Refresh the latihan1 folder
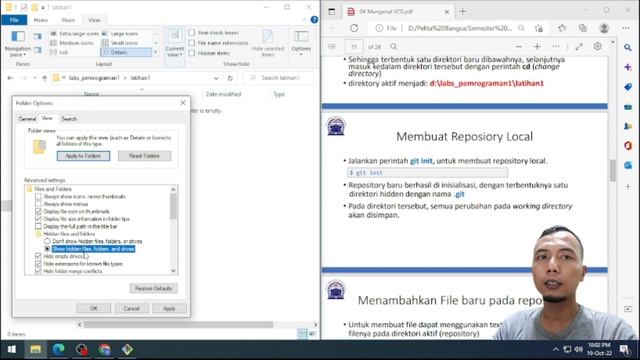This screenshot has height=360, width=640. click(x=230, y=78)
